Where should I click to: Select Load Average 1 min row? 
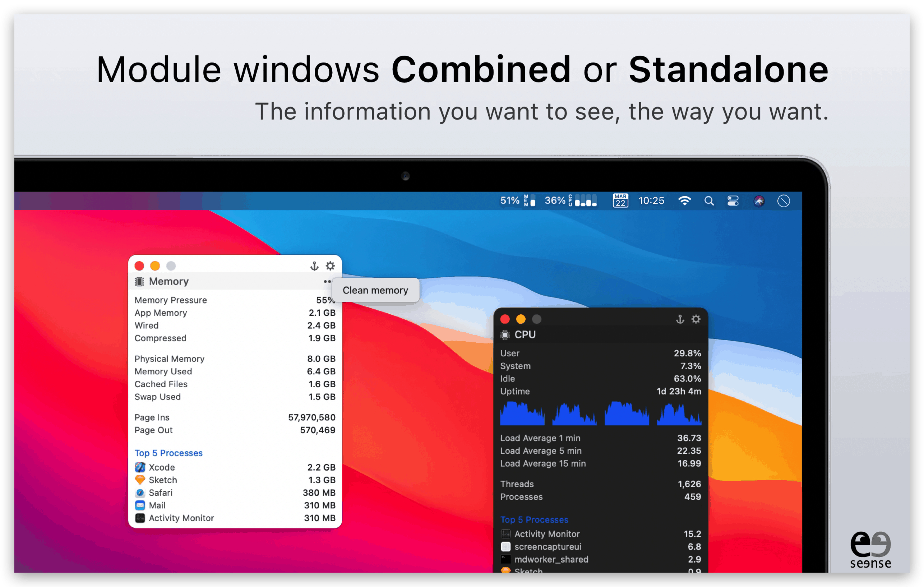[601, 438]
